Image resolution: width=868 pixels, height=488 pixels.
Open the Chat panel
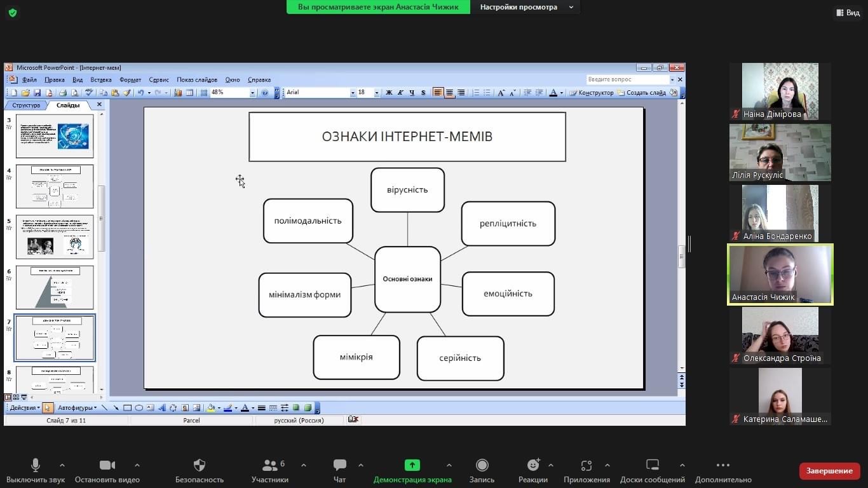[339, 466]
